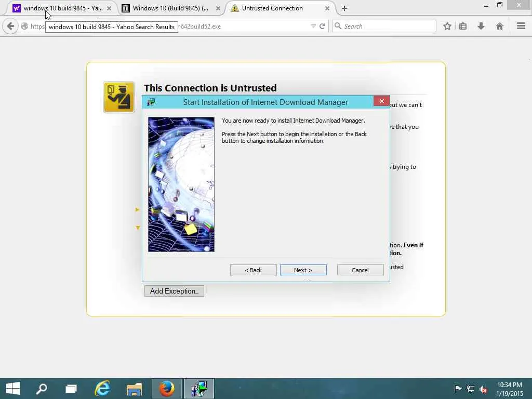This screenshot has height=399, width=532.
Task: Open taskbar search magnifier
Action: [x=42, y=389]
